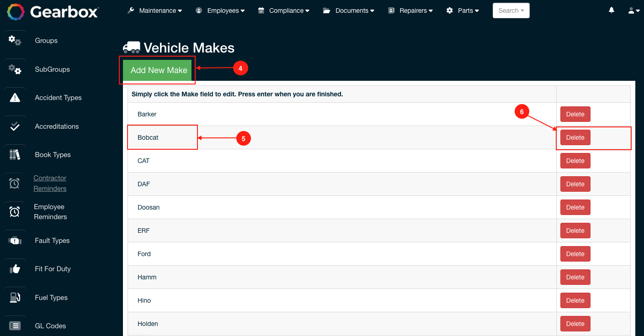Click the Employee Reminders alarm clock icon
Viewport: 644px width, 336px height.
[15, 212]
